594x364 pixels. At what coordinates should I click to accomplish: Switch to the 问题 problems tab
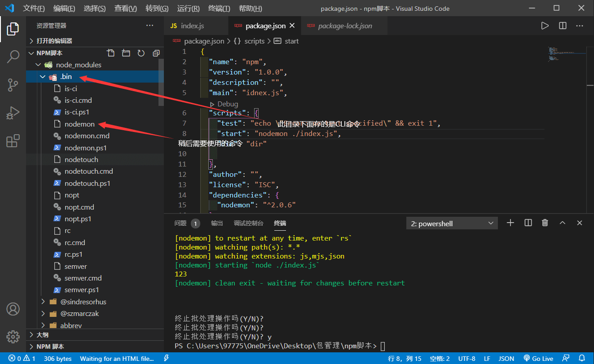(x=180, y=223)
